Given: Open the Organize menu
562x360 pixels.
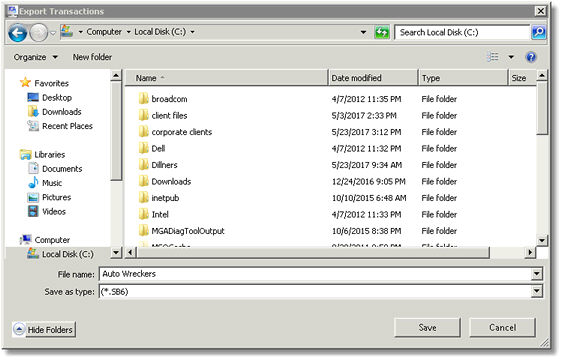Looking at the screenshot, I should coord(35,57).
